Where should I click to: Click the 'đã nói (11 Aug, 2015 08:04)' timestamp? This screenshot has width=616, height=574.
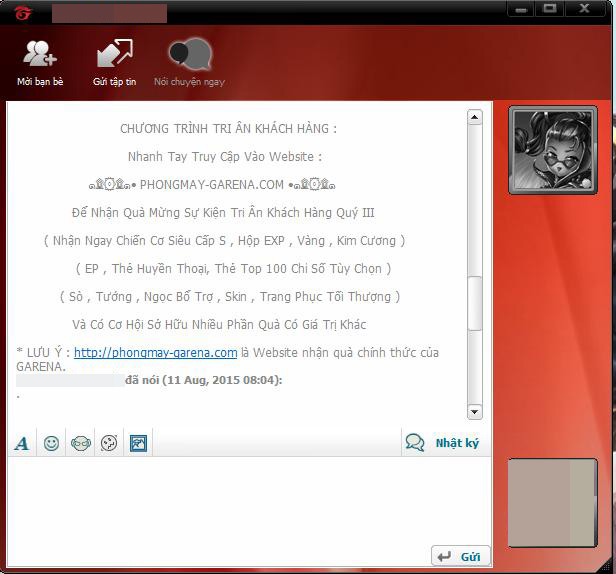[204, 380]
